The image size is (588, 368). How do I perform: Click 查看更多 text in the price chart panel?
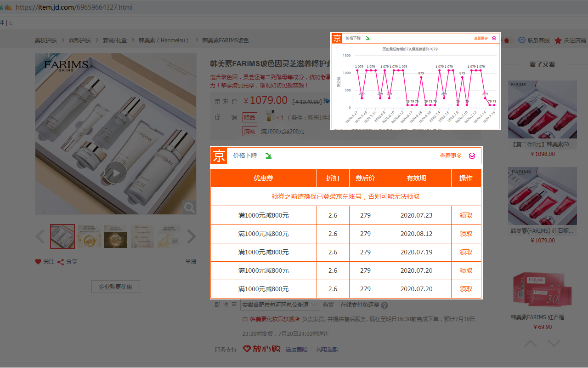tap(481, 38)
